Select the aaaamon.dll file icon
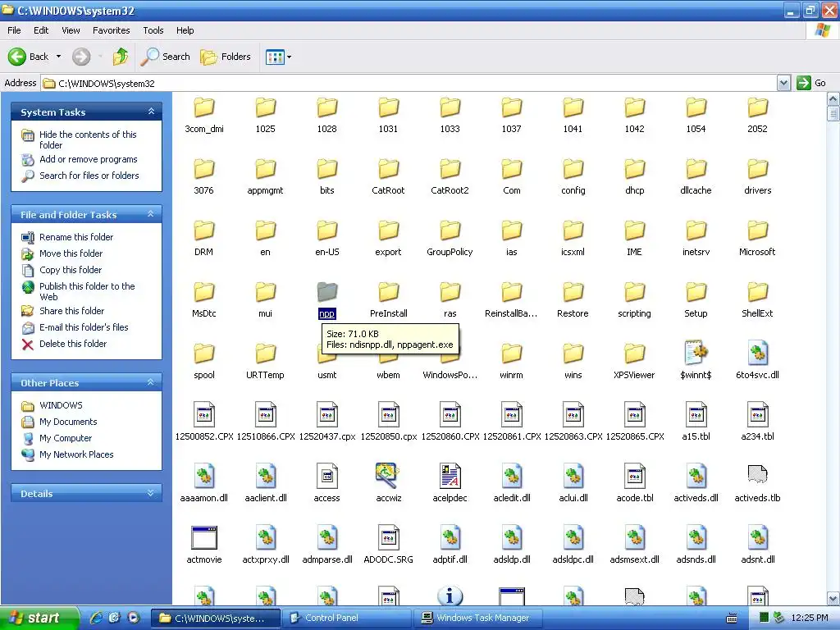The height and width of the screenshot is (630, 840). click(x=204, y=476)
